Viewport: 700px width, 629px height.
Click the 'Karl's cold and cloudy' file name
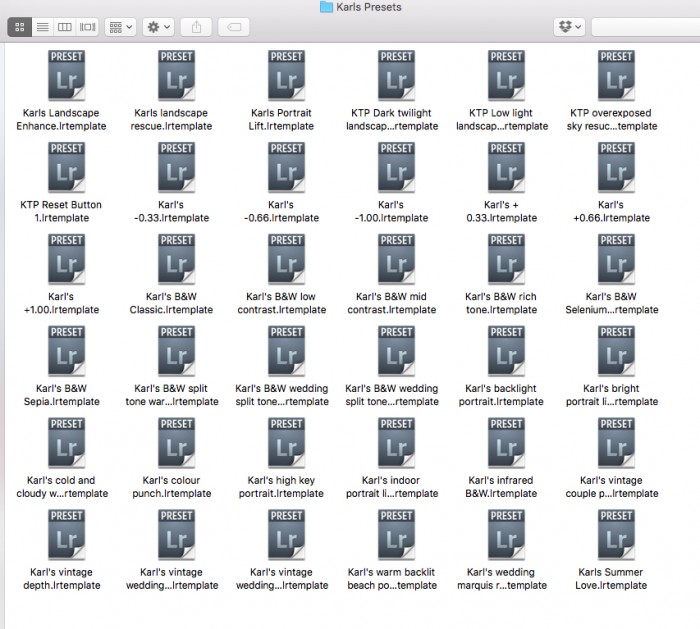pyautogui.click(x=62, y=487)
